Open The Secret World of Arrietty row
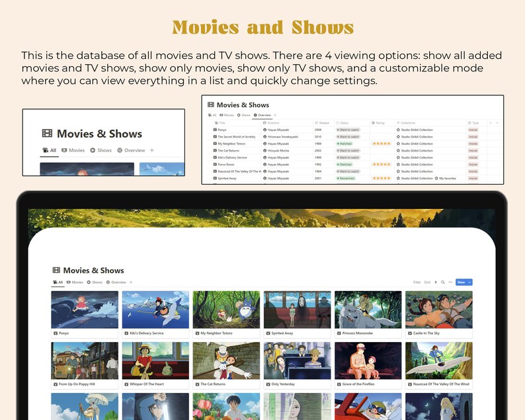525x420 pixels. pos(234,137)
